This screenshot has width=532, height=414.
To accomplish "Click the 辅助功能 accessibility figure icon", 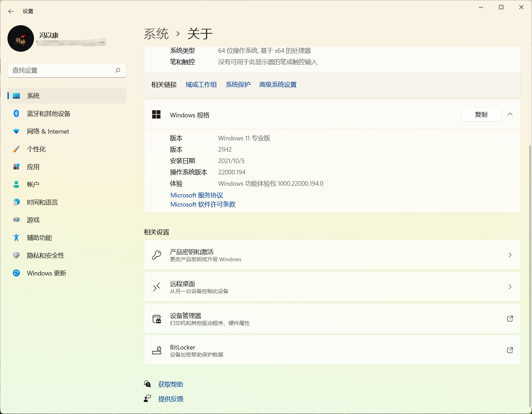I will pos(16,237).
